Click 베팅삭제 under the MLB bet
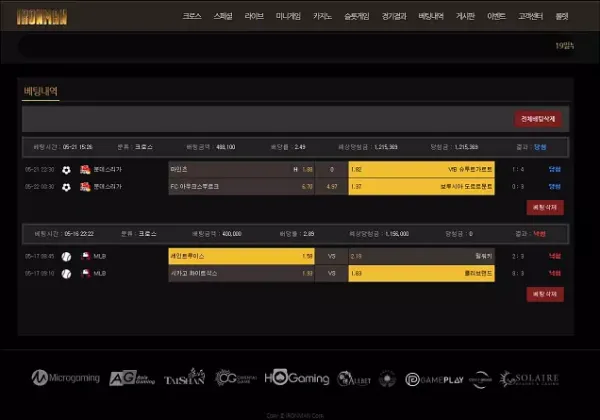The height and width of the screenshot is (420, 600). [x=545, y=294]
